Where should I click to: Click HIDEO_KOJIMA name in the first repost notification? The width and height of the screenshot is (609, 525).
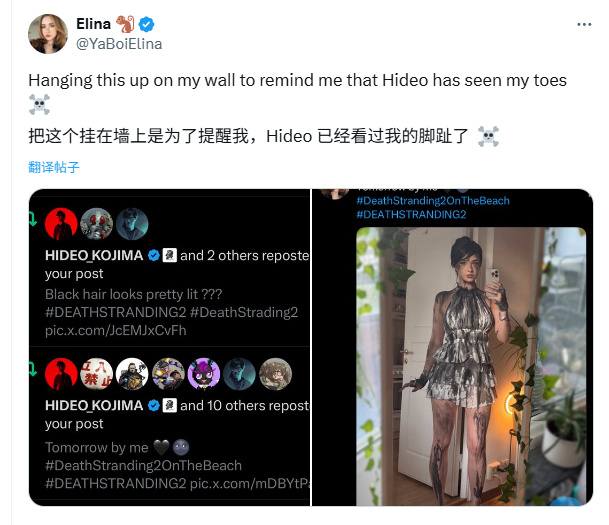[x=94, y=255]
